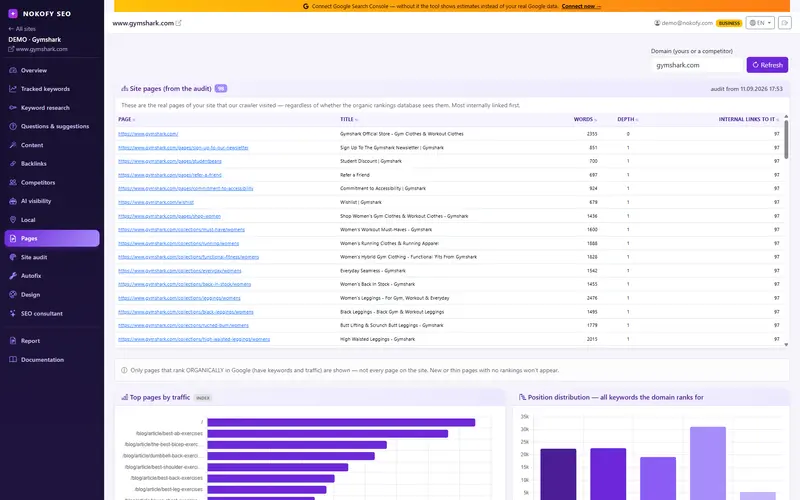
Task: Click the INDEX badge near Top pages
Action: pos(203,397)
